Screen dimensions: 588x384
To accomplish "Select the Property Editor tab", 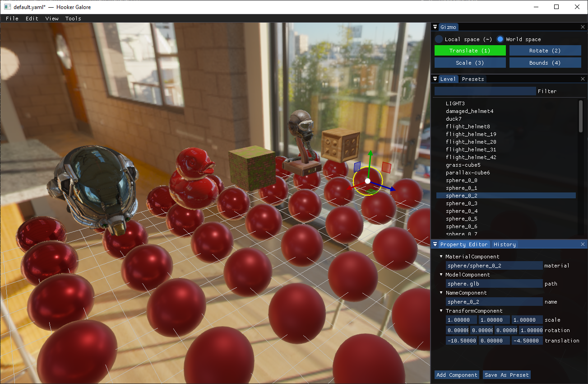I will [x=464, y=244].
